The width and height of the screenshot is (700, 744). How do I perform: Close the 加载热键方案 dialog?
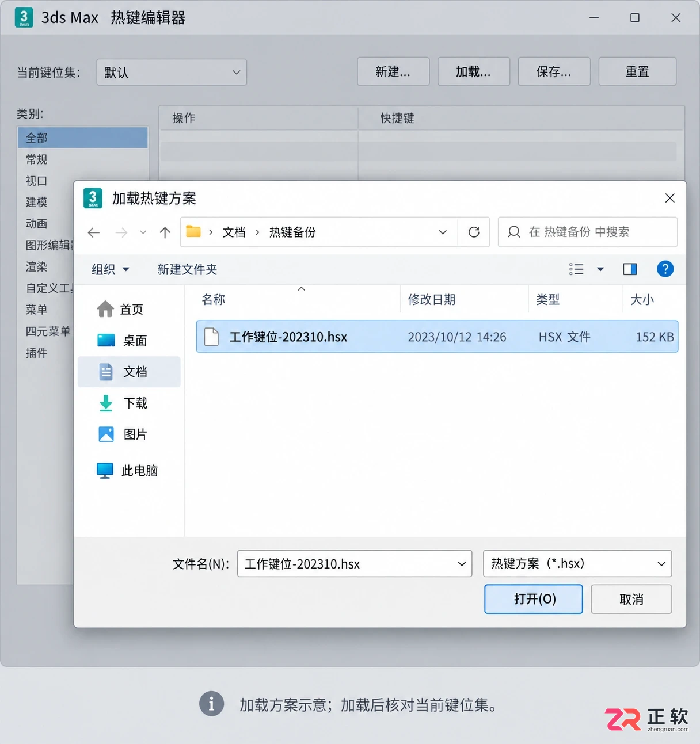coord(669,198)
